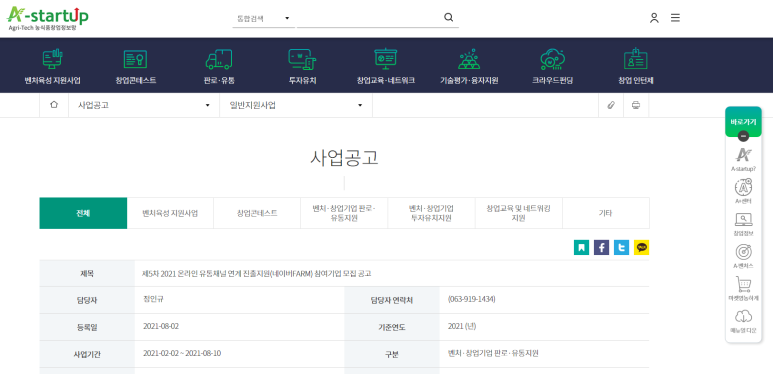Select 벤처·창업기업 판로·유통지원 tab
Screen dimensions: 773x374
point(344,213)
